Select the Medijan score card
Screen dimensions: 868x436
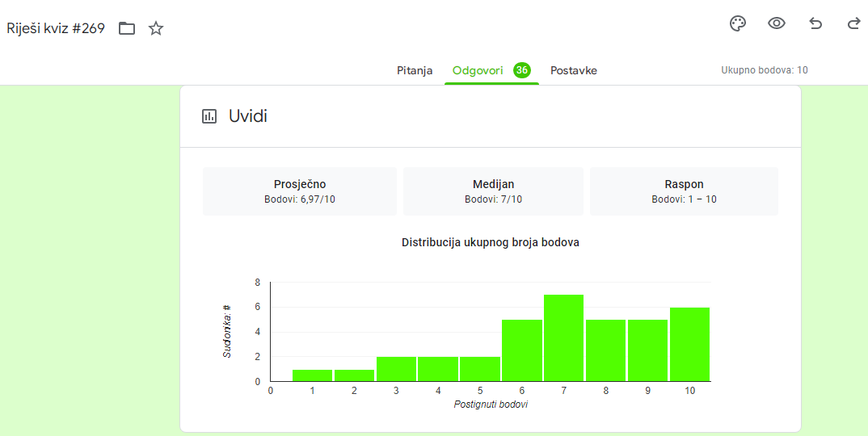click(x=493, y=191)
